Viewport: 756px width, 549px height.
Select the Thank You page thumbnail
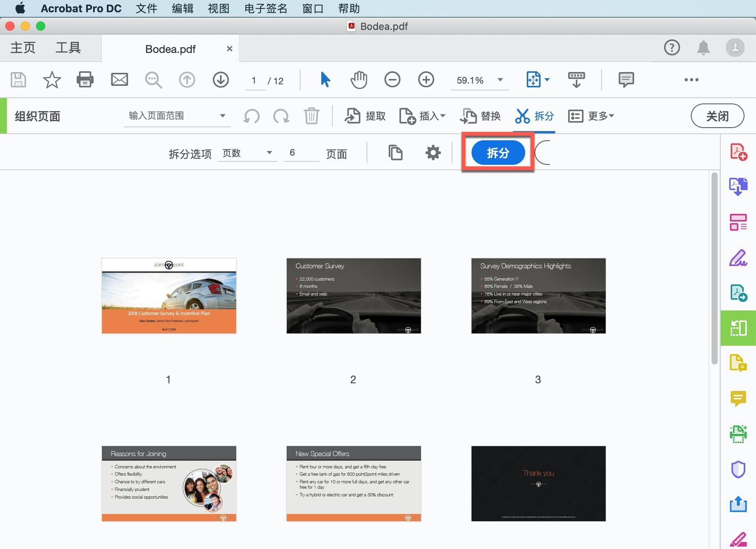tap(538, 483)
